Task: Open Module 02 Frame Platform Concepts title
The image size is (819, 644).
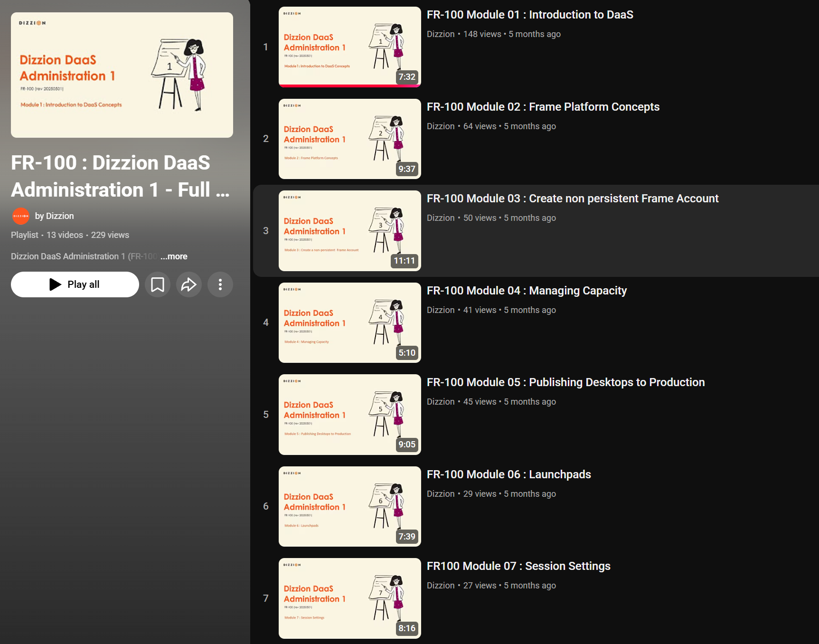Action: coord(543,107)
